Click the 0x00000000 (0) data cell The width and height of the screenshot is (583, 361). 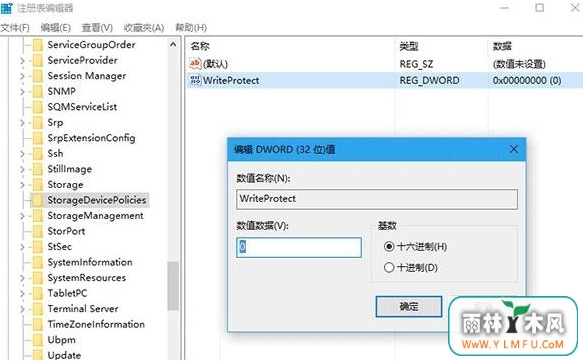(x=527, y=80)
